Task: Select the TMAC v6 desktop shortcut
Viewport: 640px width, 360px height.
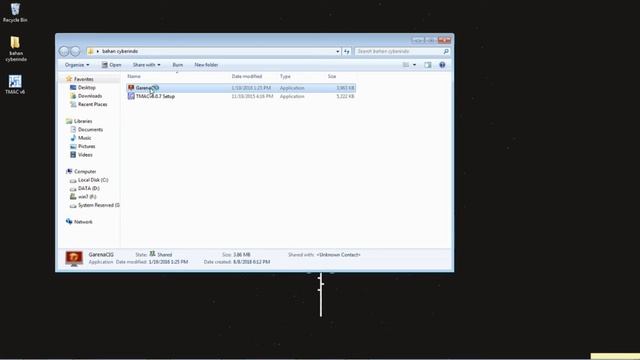Action: coord(15,84)
